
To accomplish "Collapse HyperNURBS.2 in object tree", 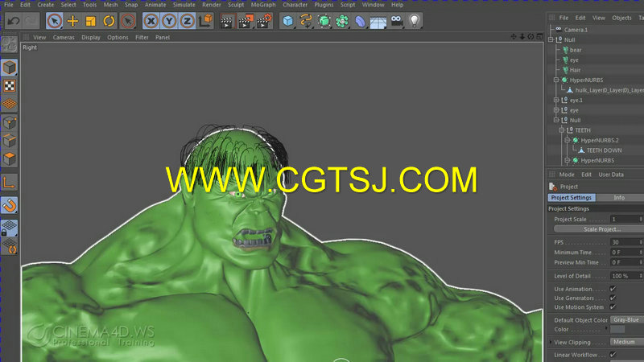I will click(x=568, y=140).
